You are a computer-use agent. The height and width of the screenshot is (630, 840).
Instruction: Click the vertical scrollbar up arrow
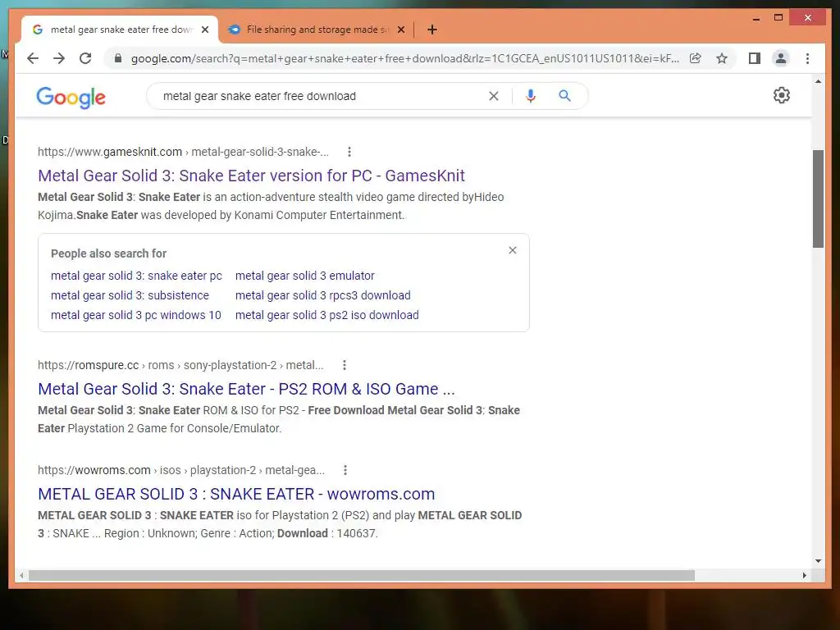click(818, 82)
